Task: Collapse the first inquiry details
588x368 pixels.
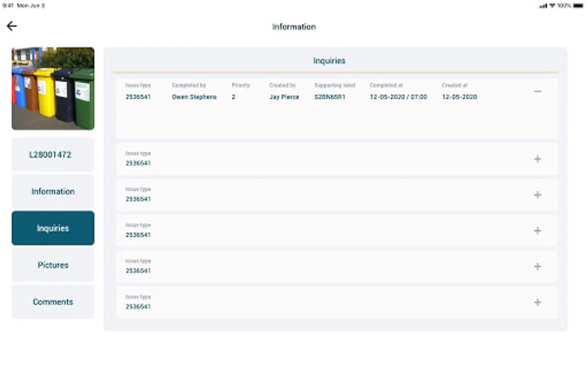Action: pyautogui.click(x=537, y=91)
